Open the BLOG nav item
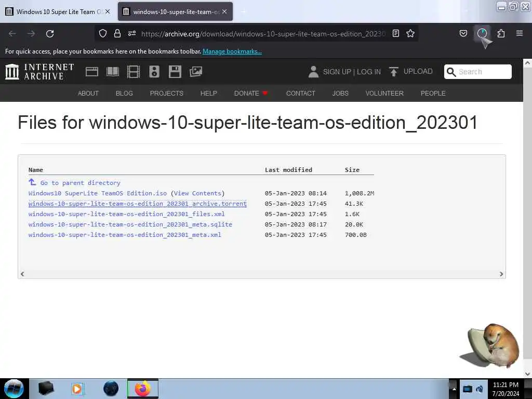The width and height of the screenshot is (532, 399). 124,94
